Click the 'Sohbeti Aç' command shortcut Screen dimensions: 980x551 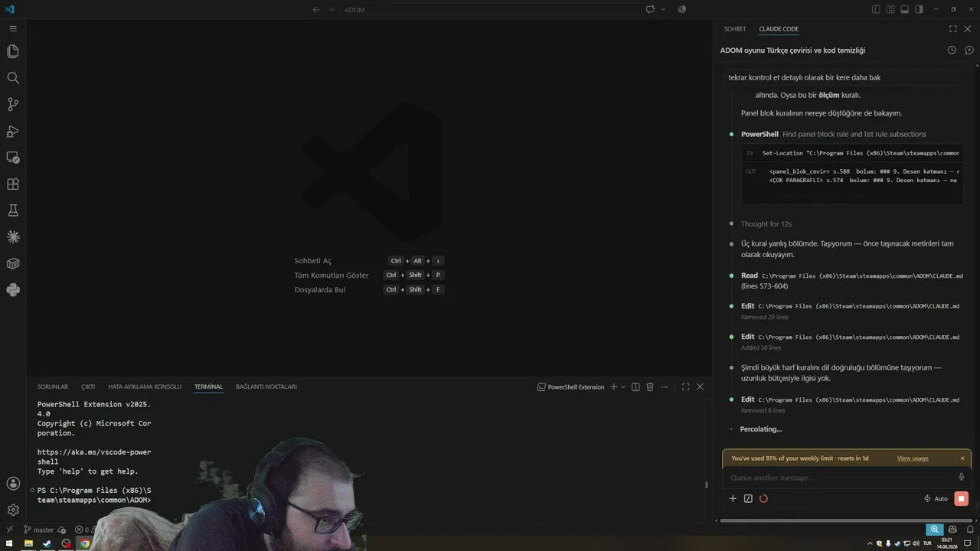click(x=313, y=261)
